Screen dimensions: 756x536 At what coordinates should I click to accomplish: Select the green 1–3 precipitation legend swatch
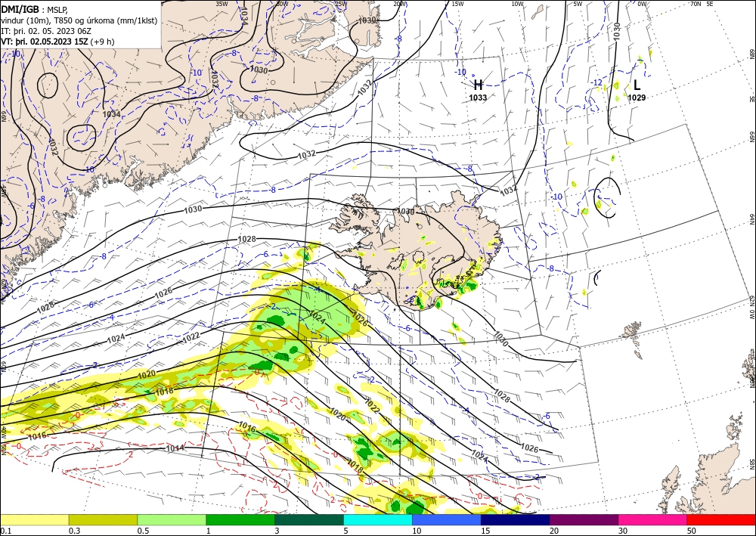coord(240,519)
